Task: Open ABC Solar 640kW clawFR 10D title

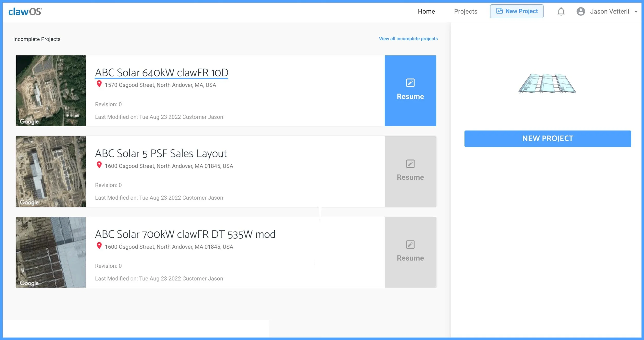Action: 162,73
